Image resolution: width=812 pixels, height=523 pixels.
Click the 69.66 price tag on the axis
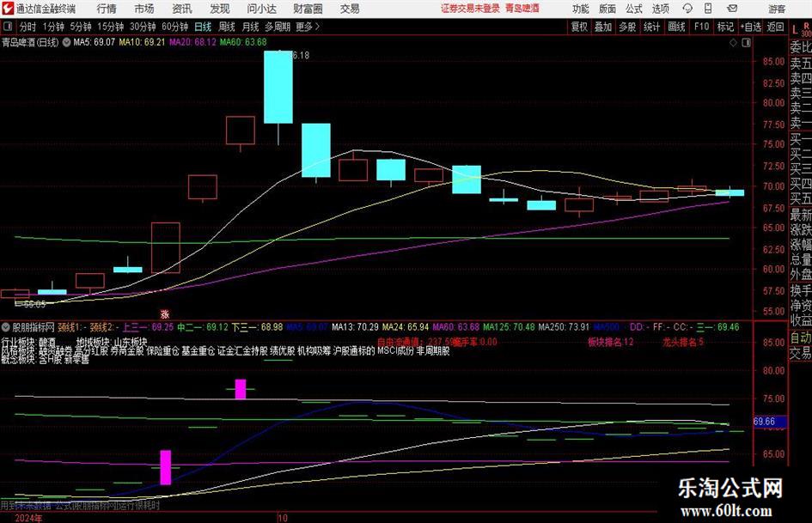[770, 422]
